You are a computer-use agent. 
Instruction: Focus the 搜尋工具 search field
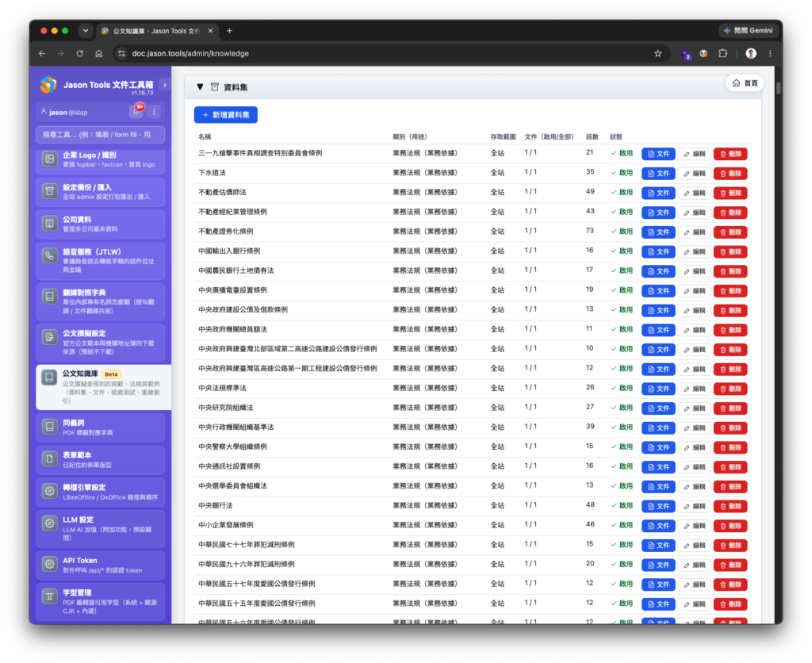click(101, 135)
